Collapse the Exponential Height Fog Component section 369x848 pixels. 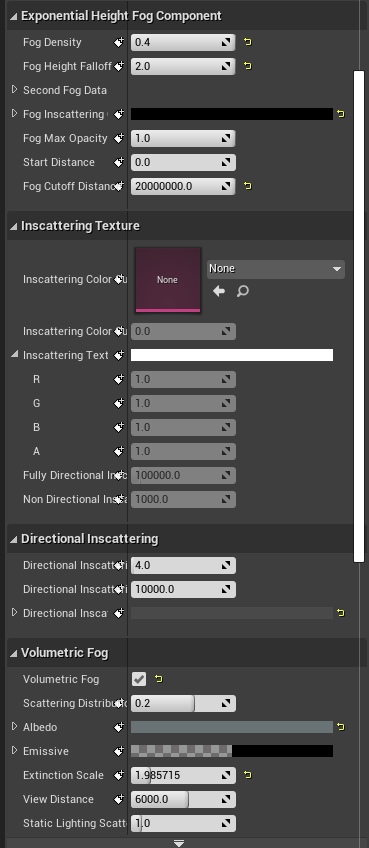click(x=14, y=16)
